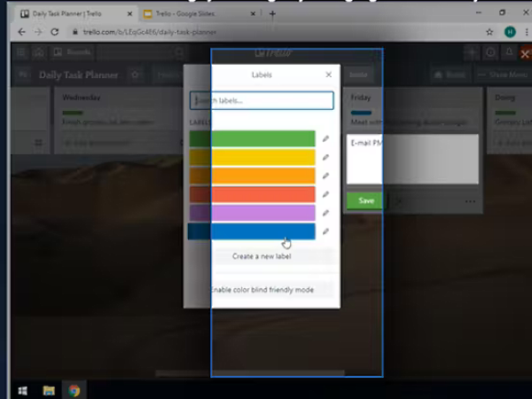Close the Google Slides browser tab
The height and width of the screenshot is (399, 532).
pyautogui.click(x=253, y=14)
